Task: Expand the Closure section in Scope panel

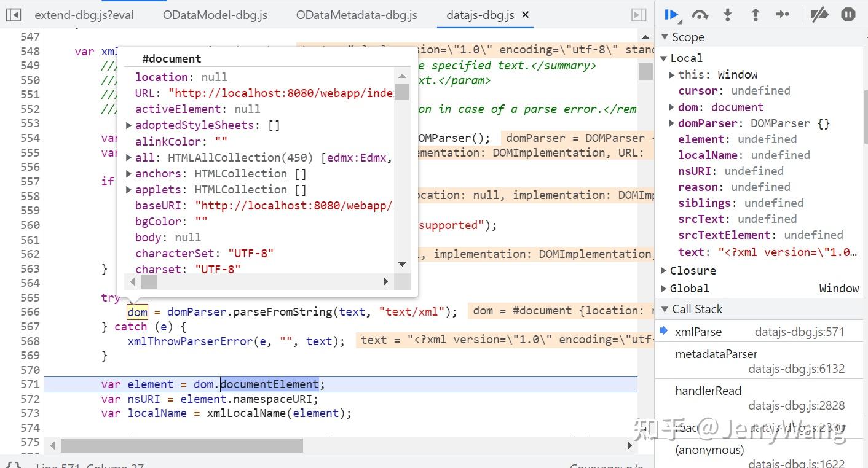Action: (x=664, y=270)
